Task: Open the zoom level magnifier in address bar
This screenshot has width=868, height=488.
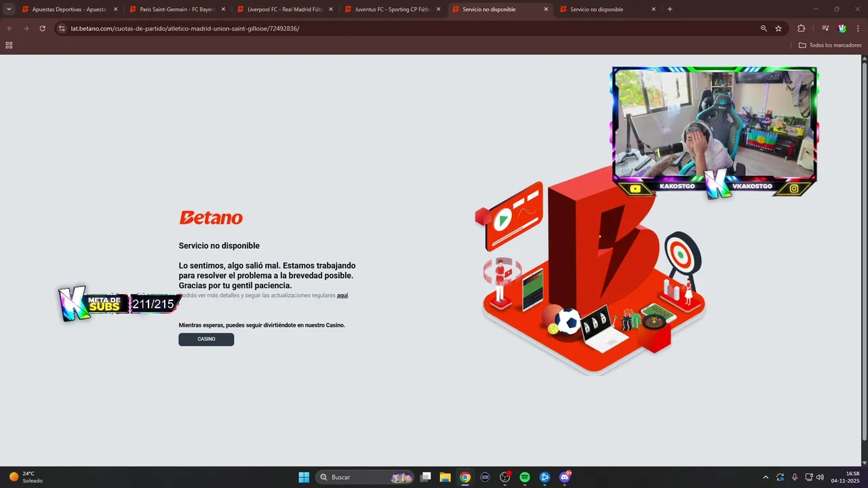Action: pyautogui.click(x=764, y=28)
